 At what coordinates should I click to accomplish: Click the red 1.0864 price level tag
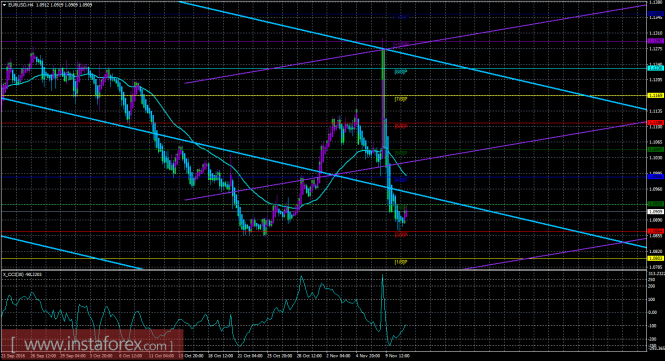coord(655,231)
